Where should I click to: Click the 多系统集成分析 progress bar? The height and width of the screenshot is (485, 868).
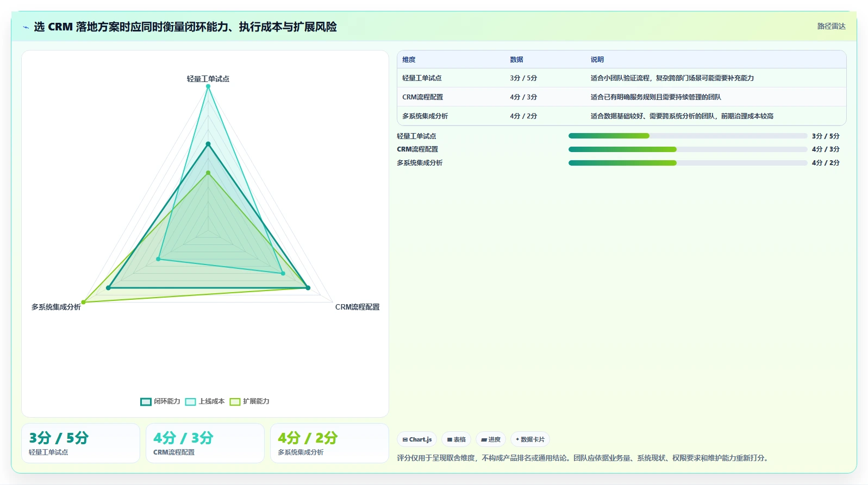point(688,163)
